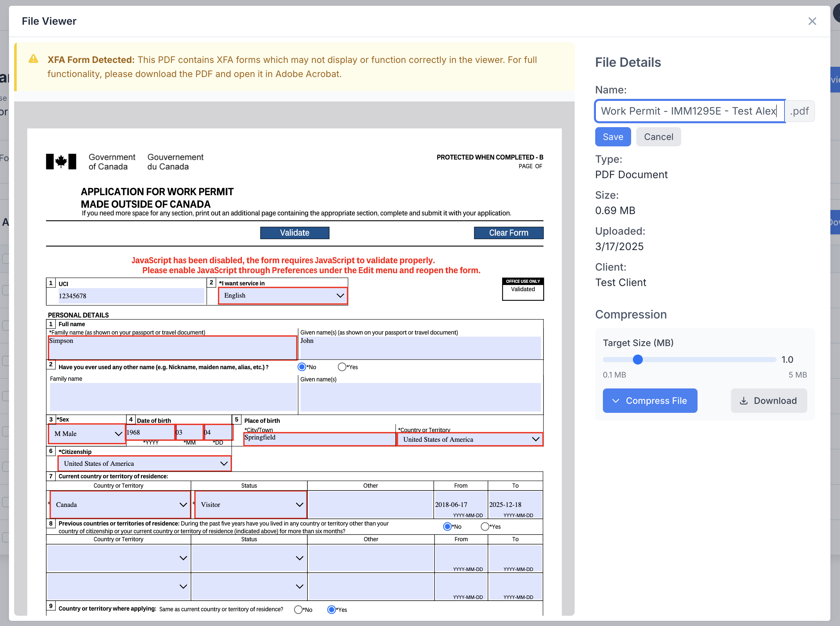Click the XFA warning triangle icon
Screen dimensions: 840x626
(x=33, y=59)
